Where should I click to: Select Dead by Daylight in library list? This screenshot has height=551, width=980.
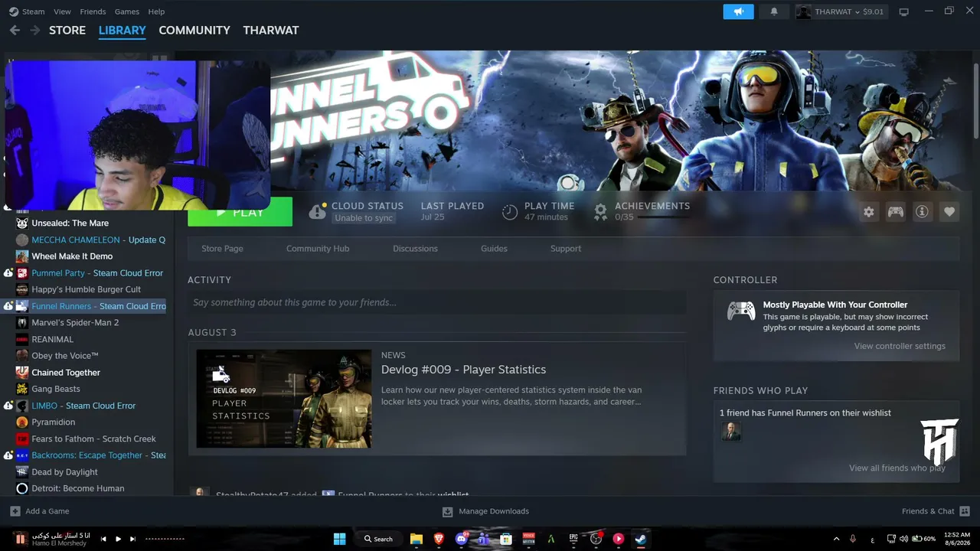pyautogui.click(x=65, y=472)
